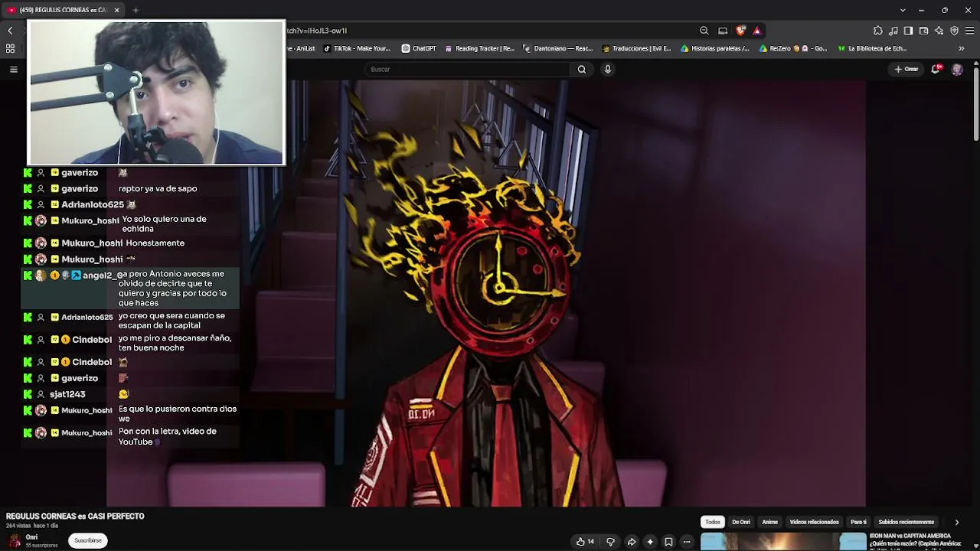The width and height of the screenshot is (980, 551).
Task: Open the Brave Wallet icon
Action: point(923,31)
